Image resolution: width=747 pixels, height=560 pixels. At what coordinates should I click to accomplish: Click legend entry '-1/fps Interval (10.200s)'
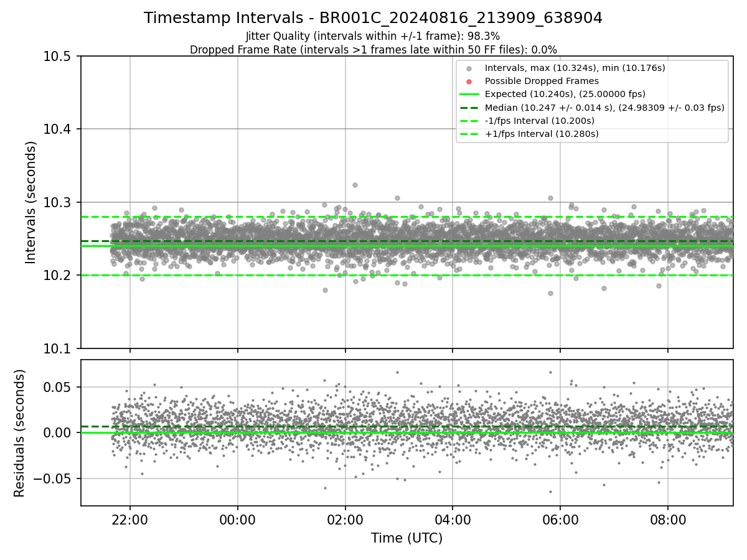click(540, 121)
